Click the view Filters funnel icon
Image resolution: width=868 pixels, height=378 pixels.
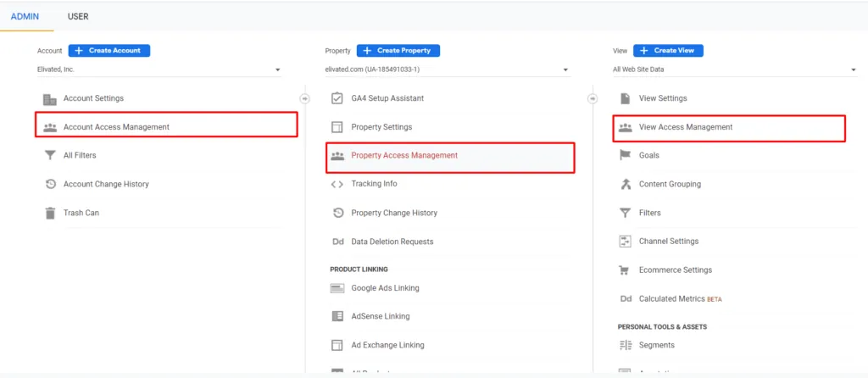tap(625, 213)
